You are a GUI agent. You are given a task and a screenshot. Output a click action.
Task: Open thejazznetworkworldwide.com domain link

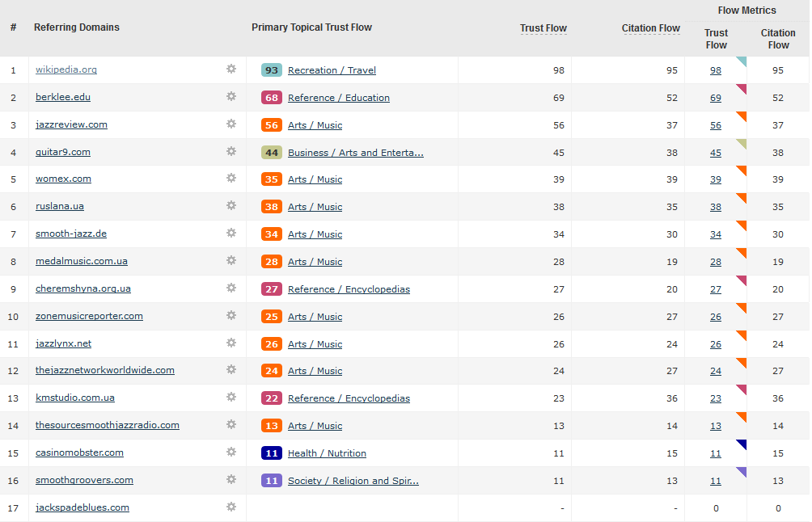coord(104,370)
